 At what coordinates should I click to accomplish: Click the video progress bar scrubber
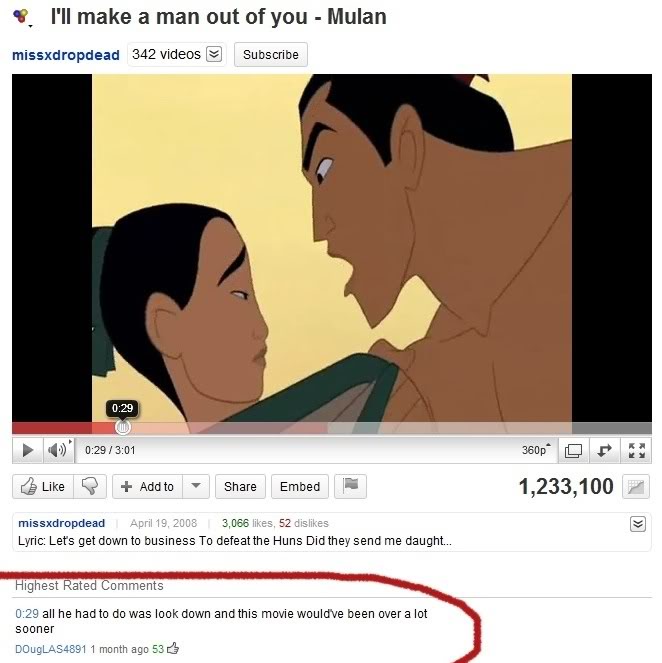point(123,427)
